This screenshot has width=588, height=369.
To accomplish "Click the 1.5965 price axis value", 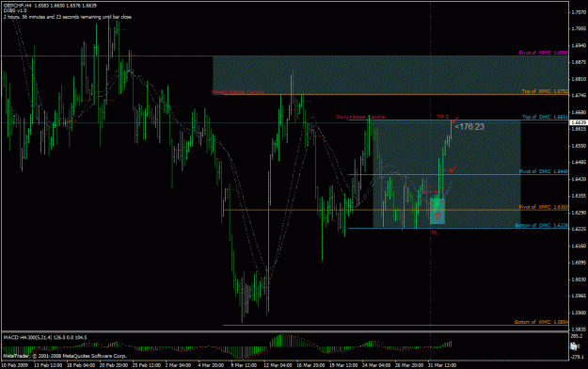I will pyautogui.click(x=579, y=296).
